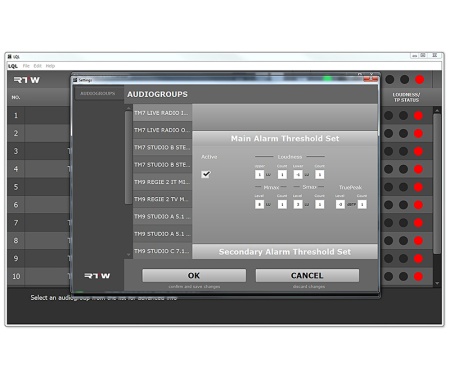Click the red status indicator in row 9
This screenshot has width=450, height=380.
coord(418,258)
